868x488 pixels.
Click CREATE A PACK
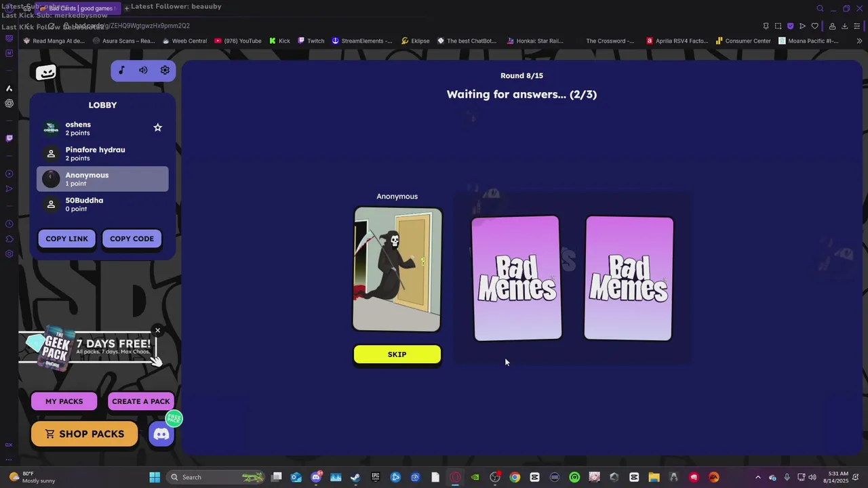[x=141, y=401]
